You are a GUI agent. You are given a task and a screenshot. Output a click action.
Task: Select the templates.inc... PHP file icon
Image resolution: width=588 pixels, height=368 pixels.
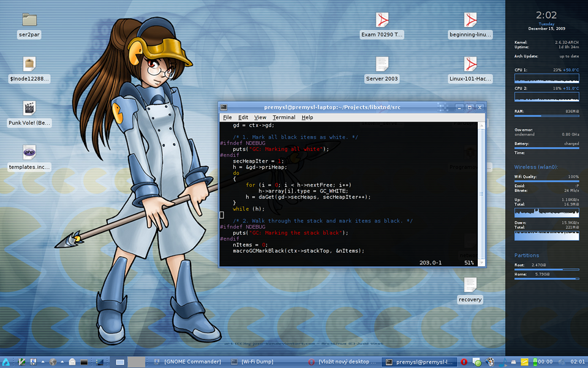(x=29, y=158)
